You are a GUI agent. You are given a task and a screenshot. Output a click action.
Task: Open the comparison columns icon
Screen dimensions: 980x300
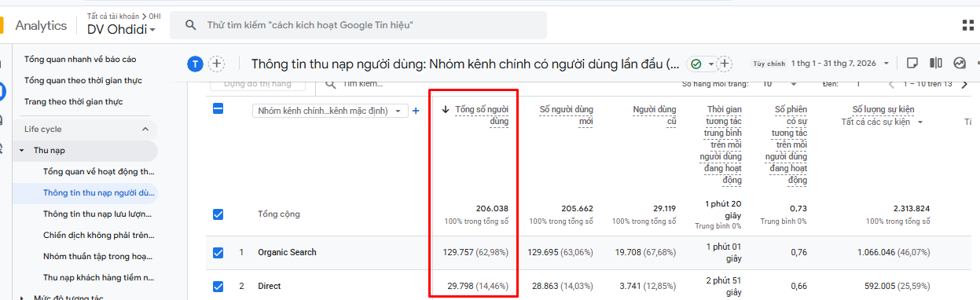(936, 63)
